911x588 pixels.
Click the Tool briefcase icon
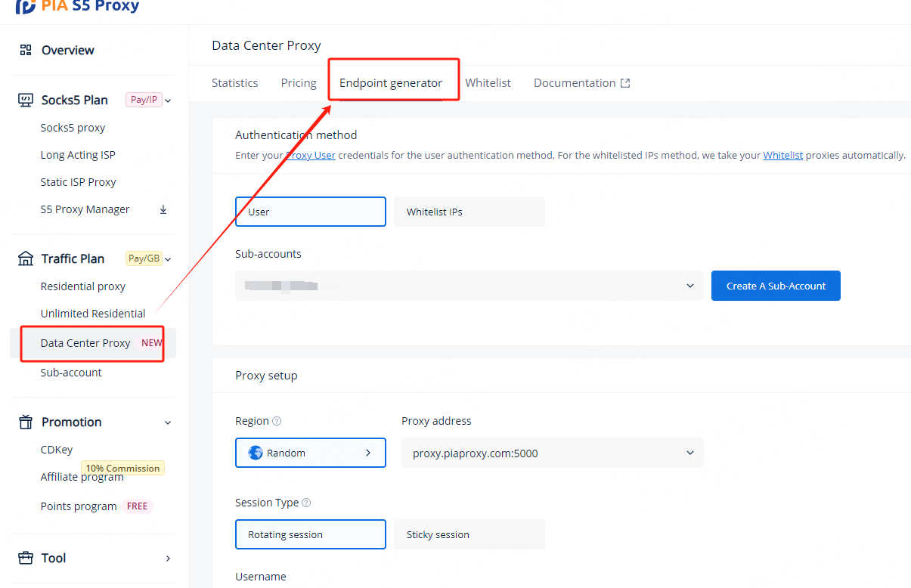click(26, 558)
